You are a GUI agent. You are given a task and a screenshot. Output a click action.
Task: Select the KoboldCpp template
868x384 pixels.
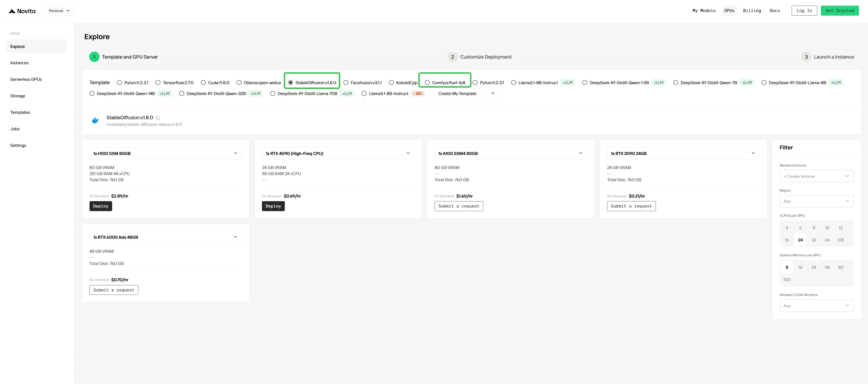click(x=391, y=83)
